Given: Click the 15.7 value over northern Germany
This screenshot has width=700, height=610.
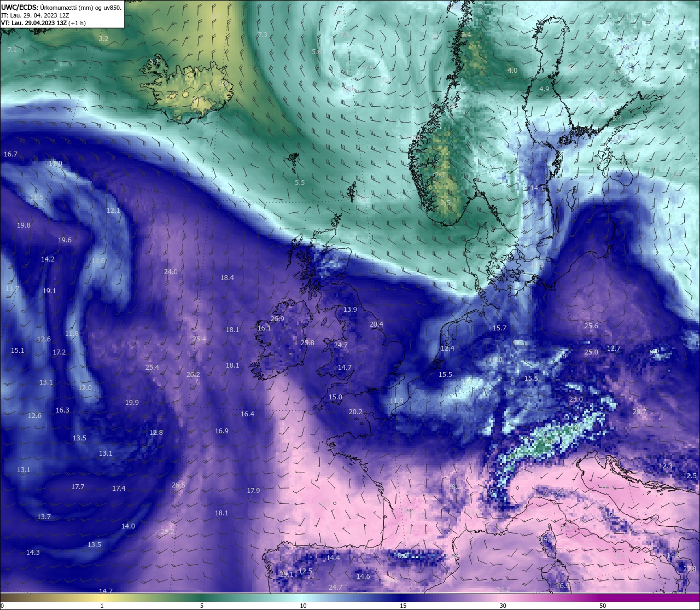Looking at the screenshot, I should click(499, 328).
